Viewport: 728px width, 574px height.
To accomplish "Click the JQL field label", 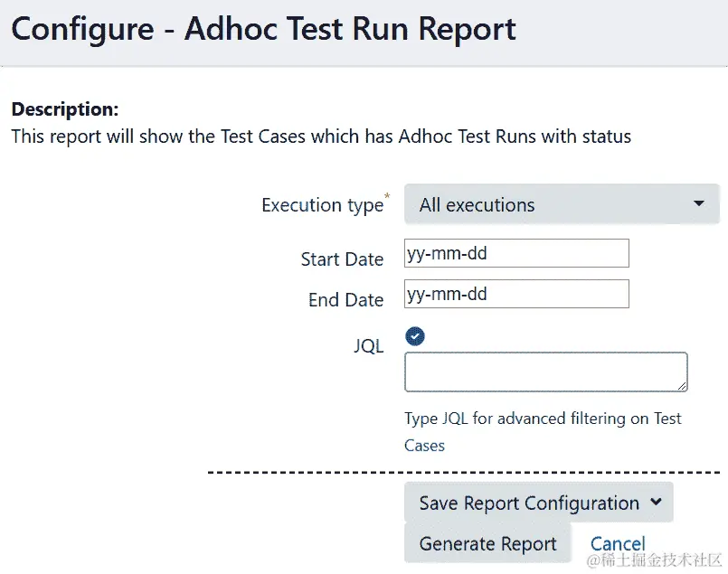I will click(x=368, y=346).
